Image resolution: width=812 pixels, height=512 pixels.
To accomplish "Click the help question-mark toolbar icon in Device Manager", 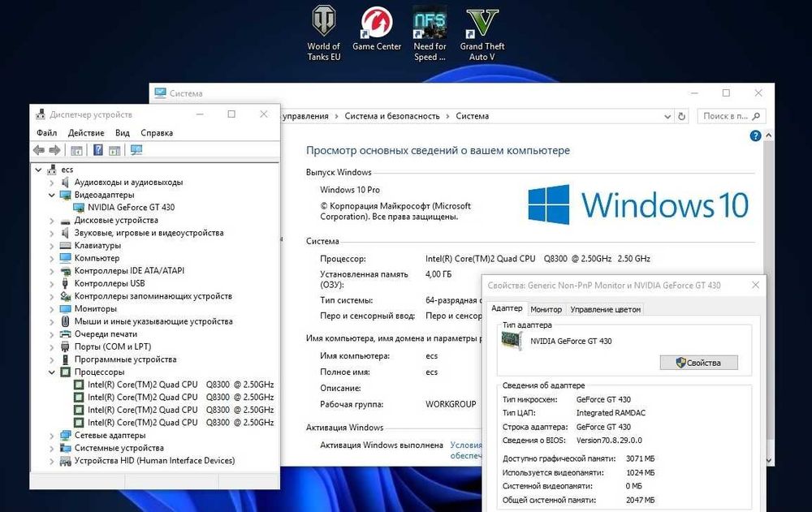I will coord(98,150).
